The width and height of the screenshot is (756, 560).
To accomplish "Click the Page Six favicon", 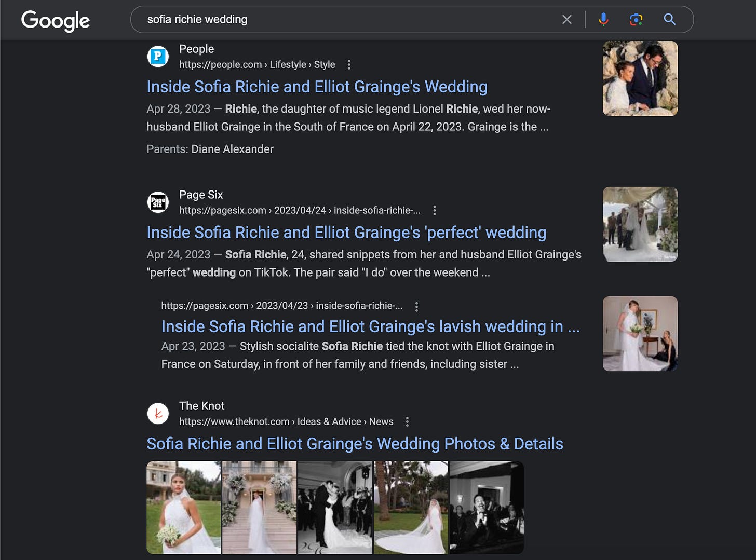I will pyautogui.click(x=158, y=202).
